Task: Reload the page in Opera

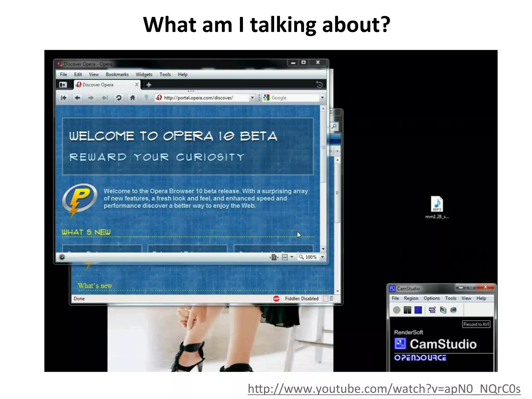Action: coord(119,98)
